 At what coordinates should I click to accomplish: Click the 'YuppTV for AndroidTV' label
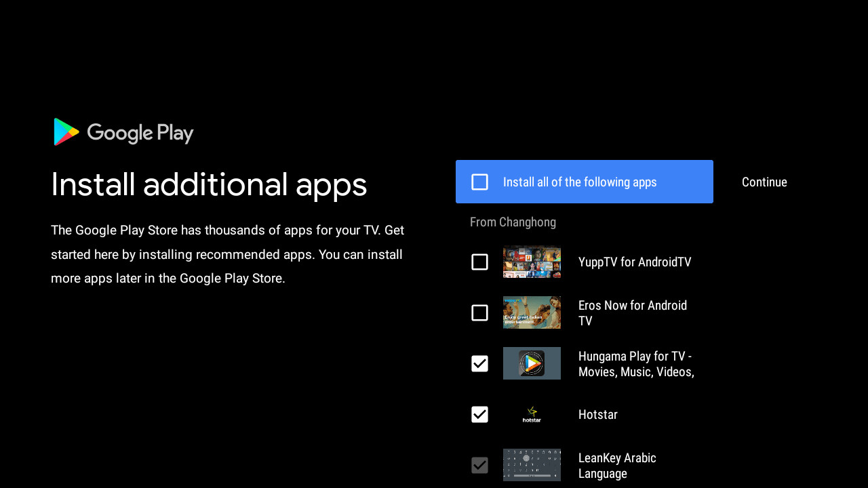635,262
